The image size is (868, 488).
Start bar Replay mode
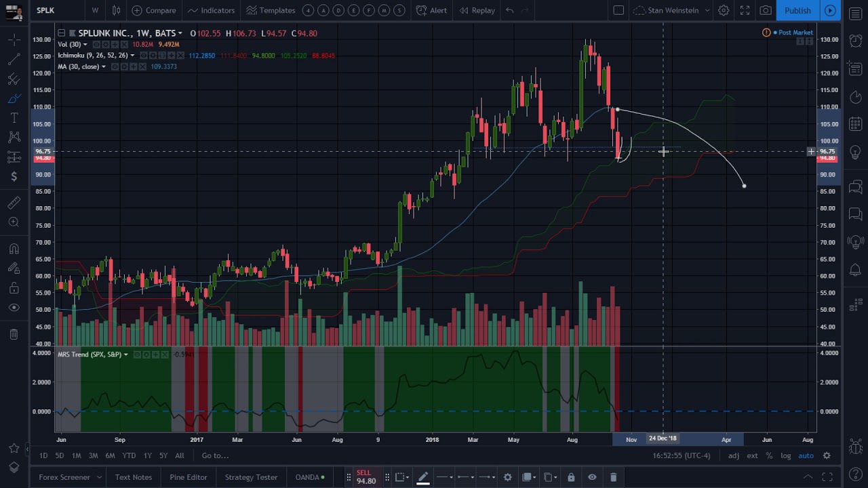click(477, 10)
